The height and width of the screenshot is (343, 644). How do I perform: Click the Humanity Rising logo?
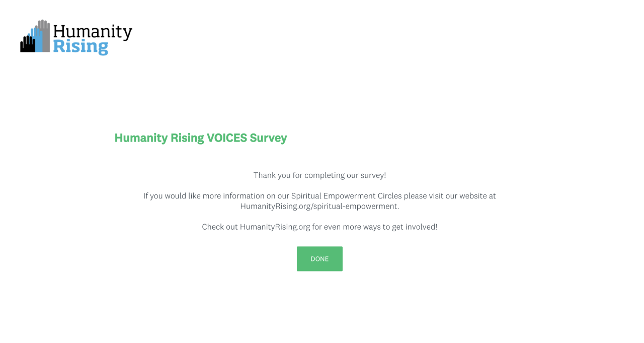(x=76, y=38)
